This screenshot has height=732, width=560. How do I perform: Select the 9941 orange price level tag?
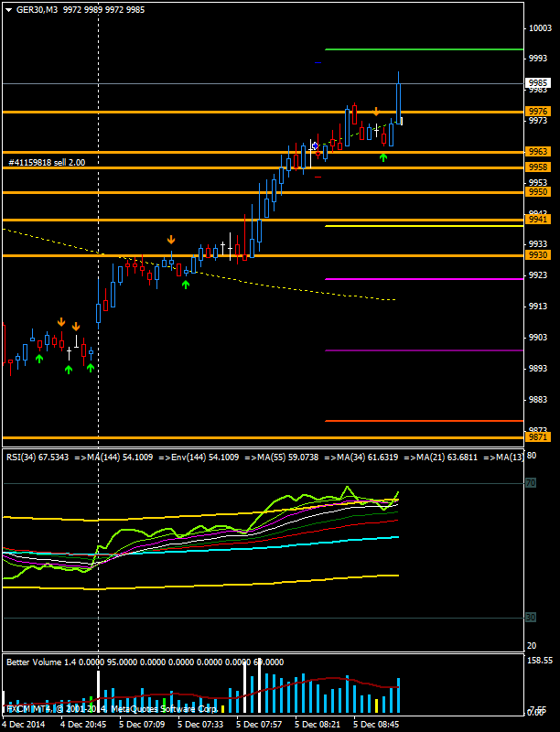click(538, 220)
